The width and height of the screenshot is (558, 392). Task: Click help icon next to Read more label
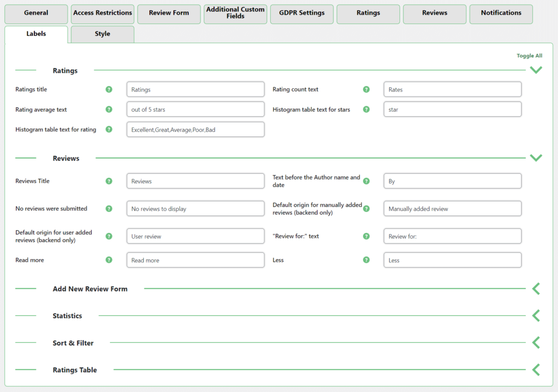[109, 260]
